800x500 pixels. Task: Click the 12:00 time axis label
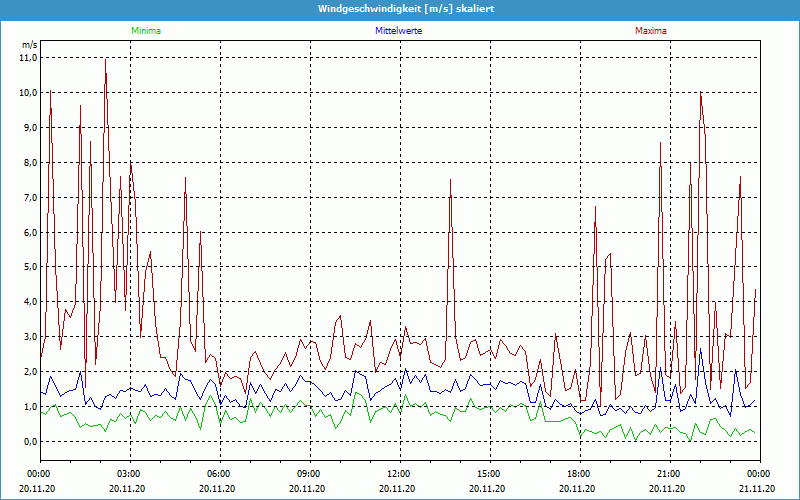399,474
